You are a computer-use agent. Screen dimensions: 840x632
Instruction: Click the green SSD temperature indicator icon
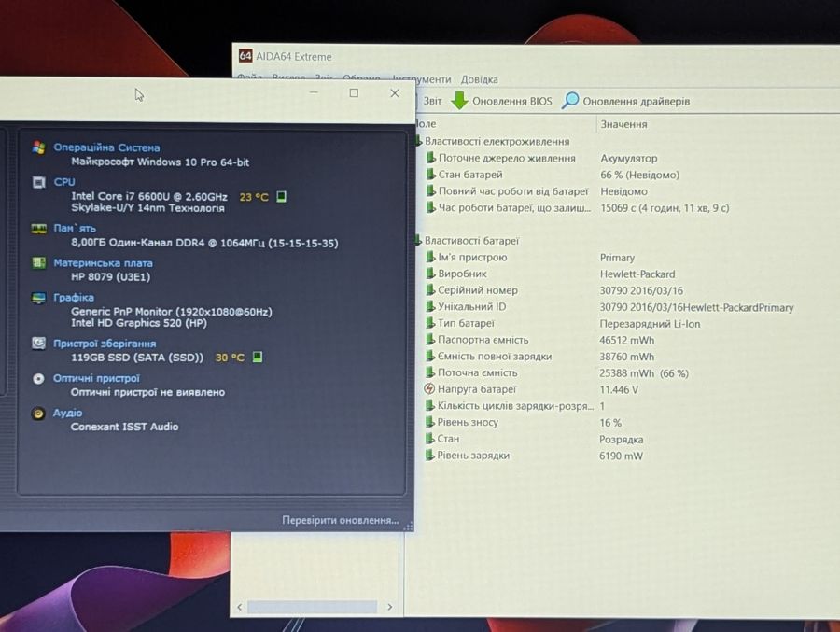click(x=258, y=357)
